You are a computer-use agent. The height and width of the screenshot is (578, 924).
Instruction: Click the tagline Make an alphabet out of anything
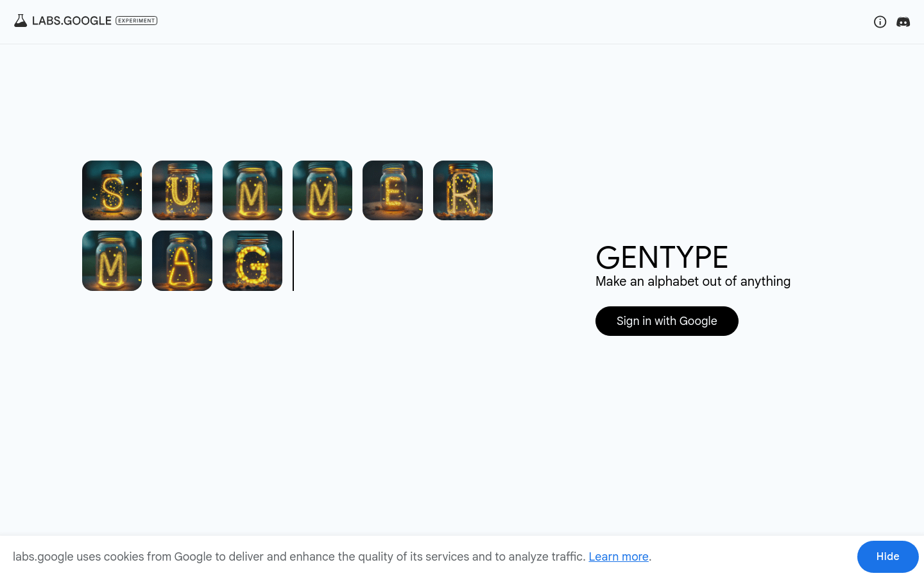[x=693, y=281]
